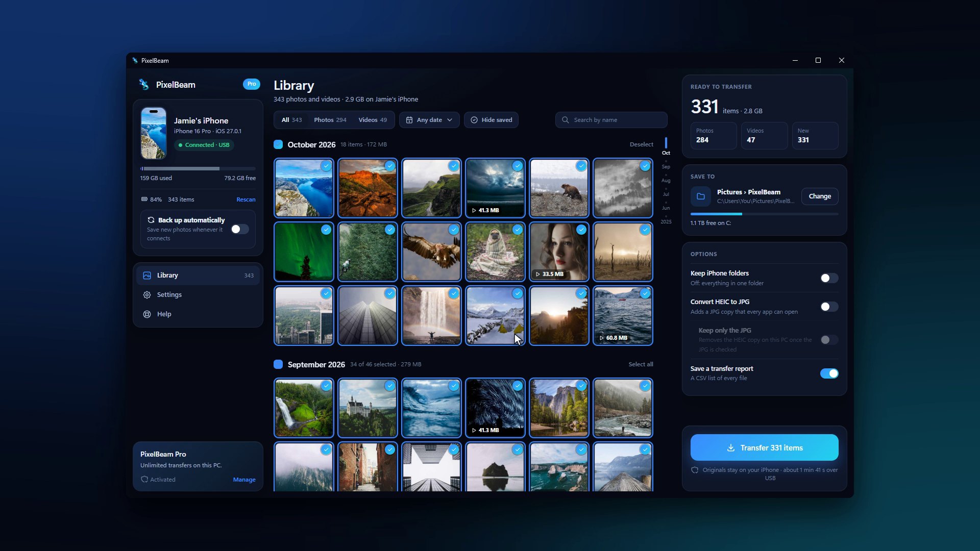The width and height of the screenshot is (980, 551).
Task: Click Select all for September 2026
Action: [641, 364]
